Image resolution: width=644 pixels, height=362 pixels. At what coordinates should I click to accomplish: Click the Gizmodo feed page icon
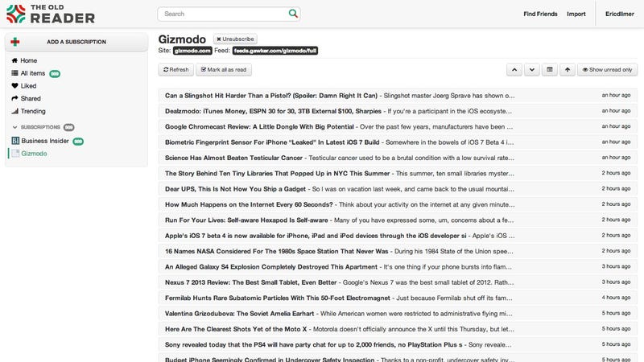tap(15, 154)
